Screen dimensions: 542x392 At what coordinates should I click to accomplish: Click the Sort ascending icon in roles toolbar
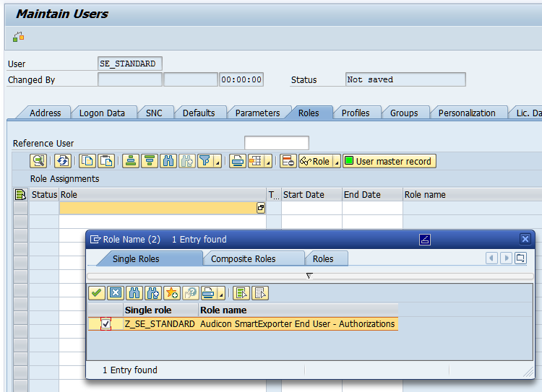coord(131,161)
